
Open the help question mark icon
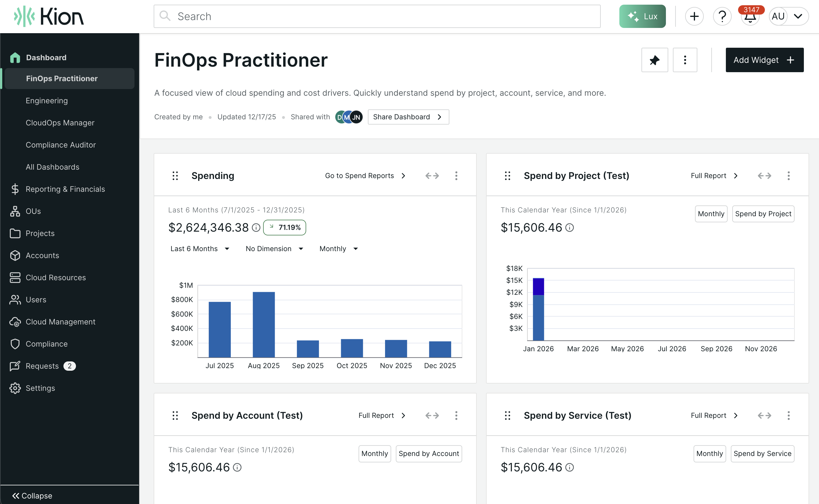tap(722, 16)
